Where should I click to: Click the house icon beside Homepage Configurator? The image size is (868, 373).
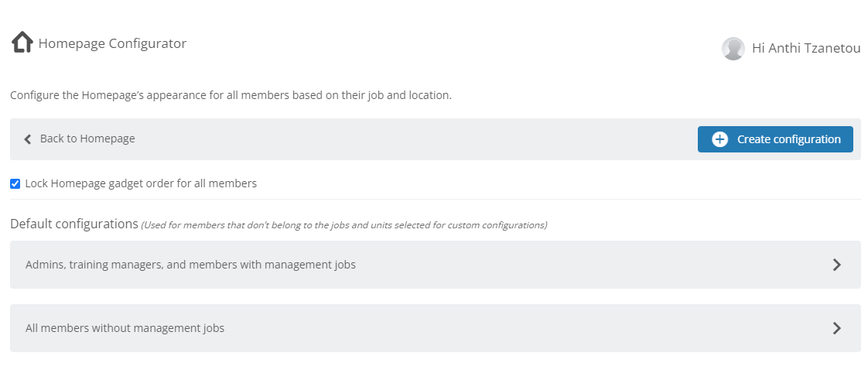[22, 43]
